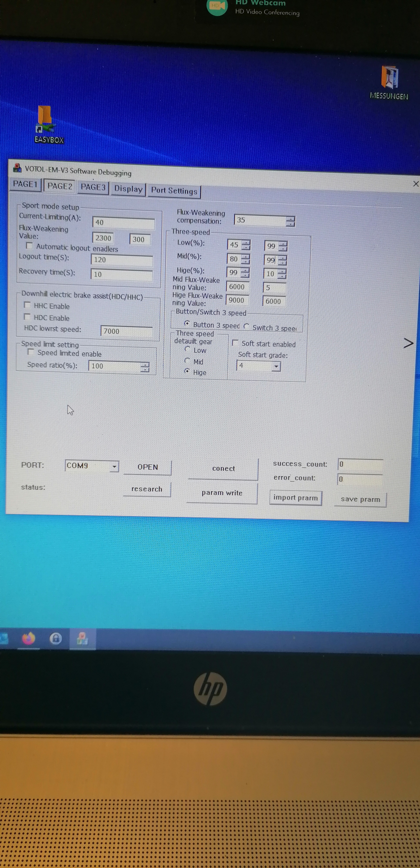The image size is (420, 868).
Task: Open the Port Settings tab
Action: tap(174, 191)
